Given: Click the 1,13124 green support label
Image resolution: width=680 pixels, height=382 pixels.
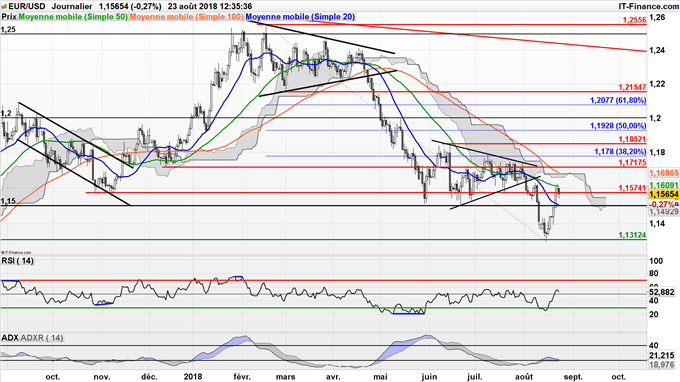Looking at the screenshot, I should [x=632, y=235].
